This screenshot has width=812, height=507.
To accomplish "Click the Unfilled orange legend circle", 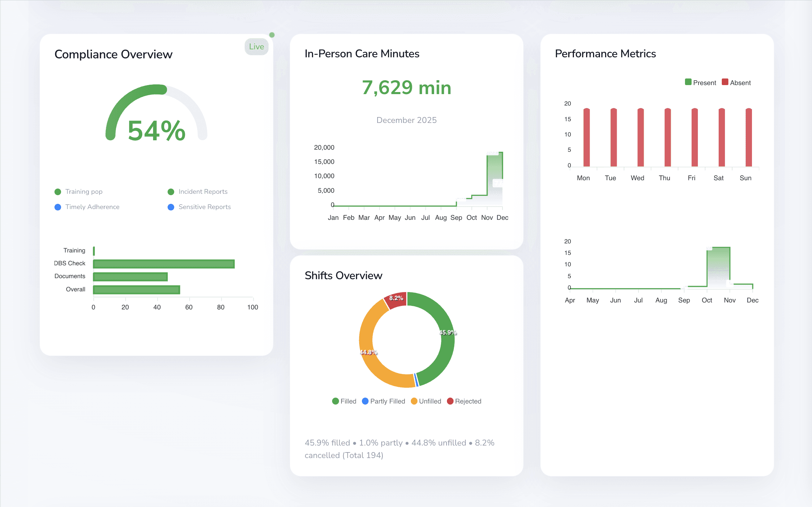I will tap(414, 401).
